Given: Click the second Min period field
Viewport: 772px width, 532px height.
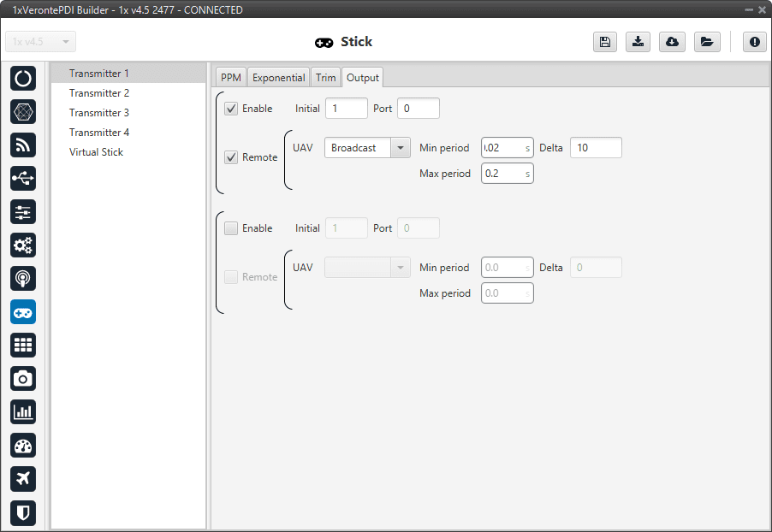Looking at the screenshot, I should 508,267.
